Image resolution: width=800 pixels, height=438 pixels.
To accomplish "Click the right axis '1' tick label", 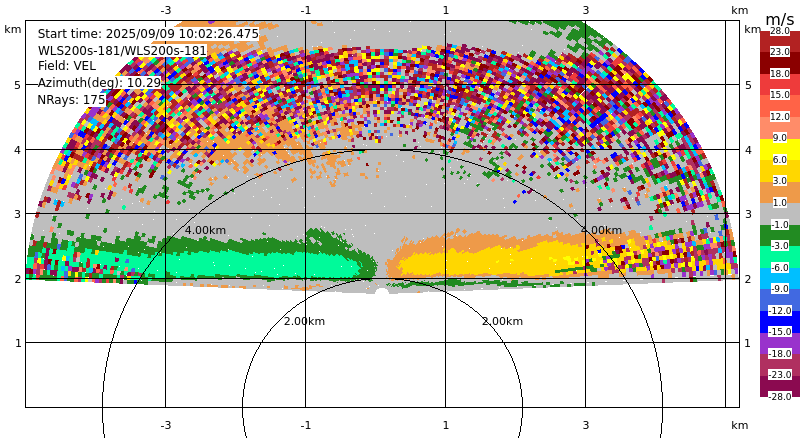I will [x=748, y=343].
